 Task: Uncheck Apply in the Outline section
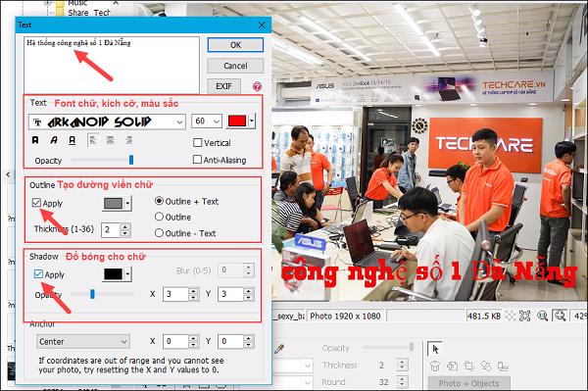tap(36, 203)
